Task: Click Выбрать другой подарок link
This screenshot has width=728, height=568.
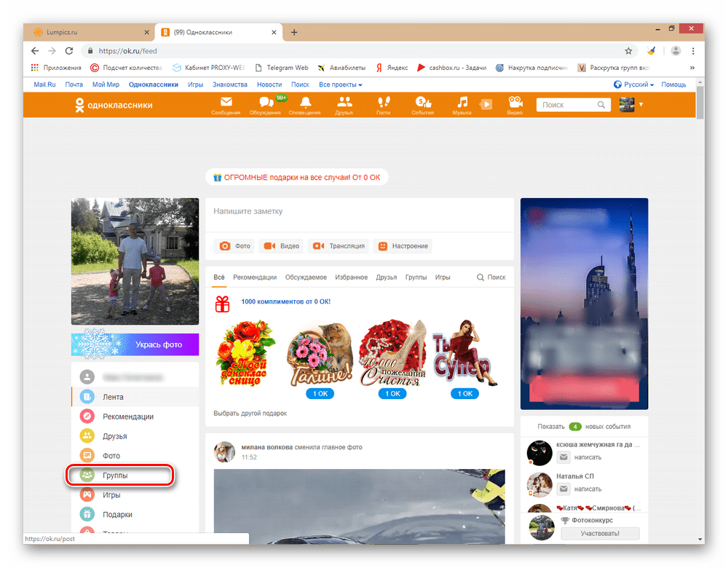Action: pyautogui.click(x=250, y=413)
